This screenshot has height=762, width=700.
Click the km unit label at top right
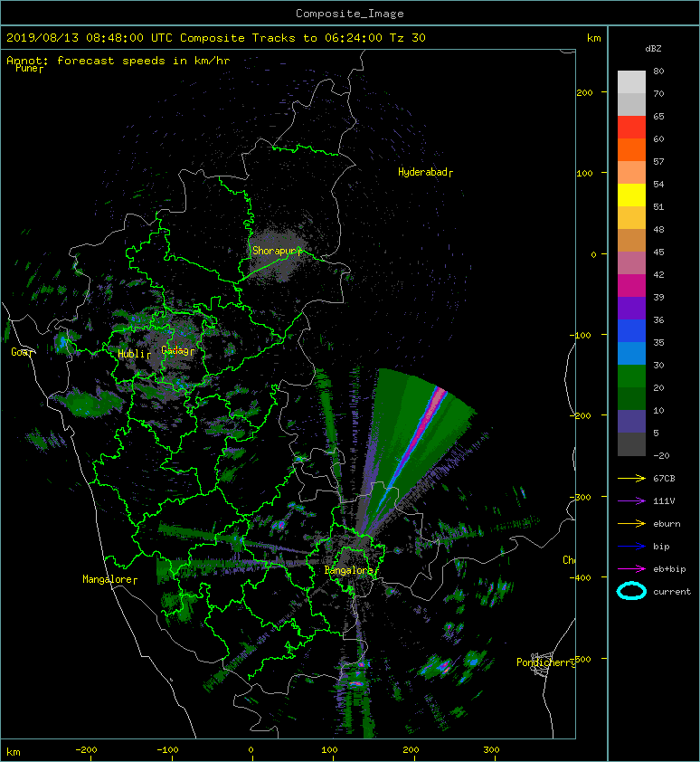tap(593, 38)
